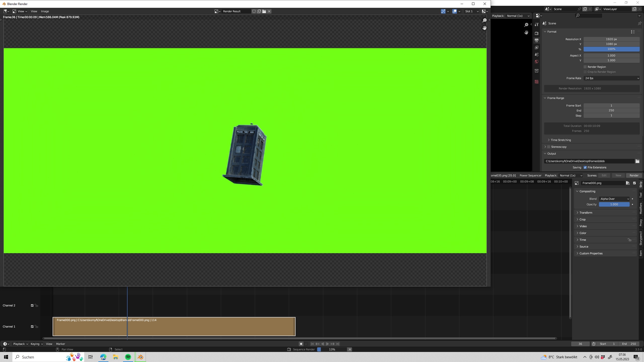644x362 pixels.
Task: Launch Spotify from the taskbar
Action: coord(128,357)
